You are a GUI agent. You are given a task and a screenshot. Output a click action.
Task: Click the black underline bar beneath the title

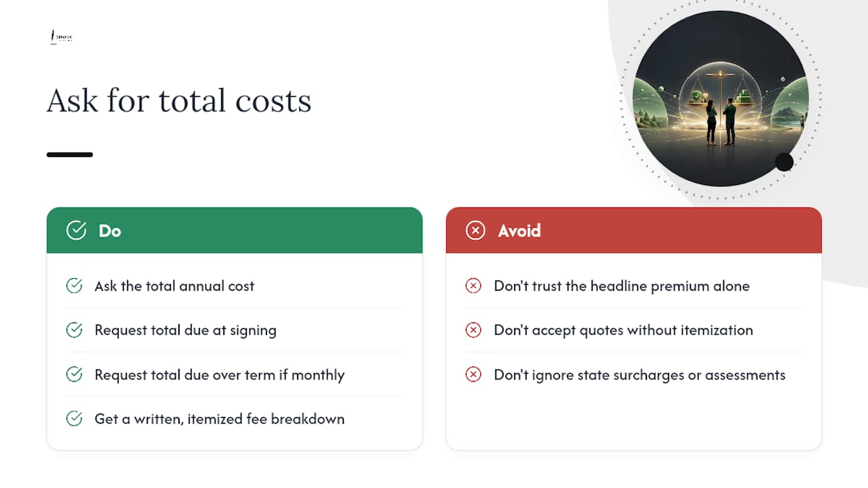[x=70, y=155]
